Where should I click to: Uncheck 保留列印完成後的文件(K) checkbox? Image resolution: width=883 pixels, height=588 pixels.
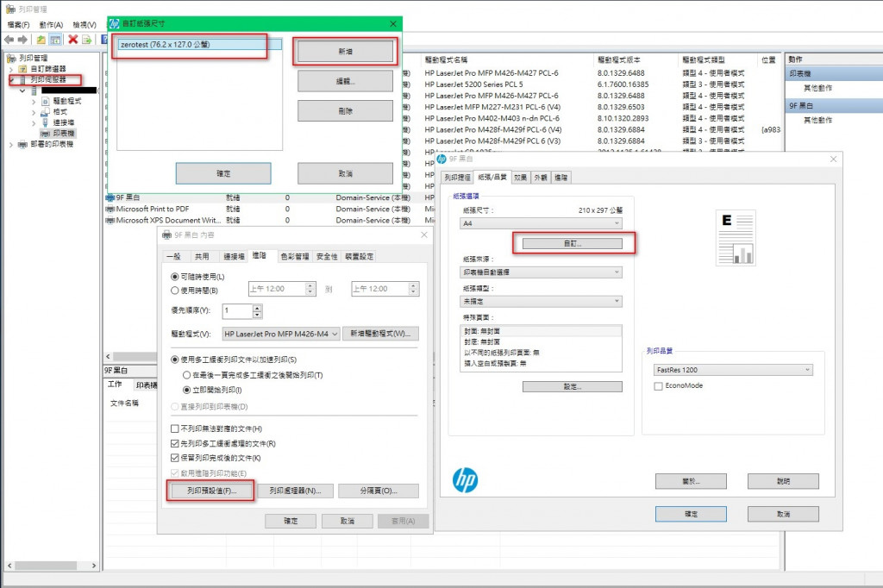click(174, 458)
